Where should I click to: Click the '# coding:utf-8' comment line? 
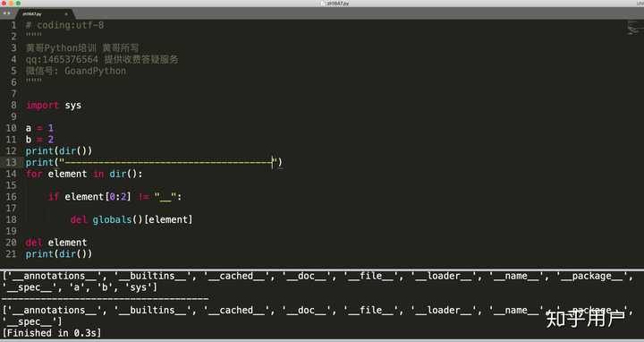point(64,25)
